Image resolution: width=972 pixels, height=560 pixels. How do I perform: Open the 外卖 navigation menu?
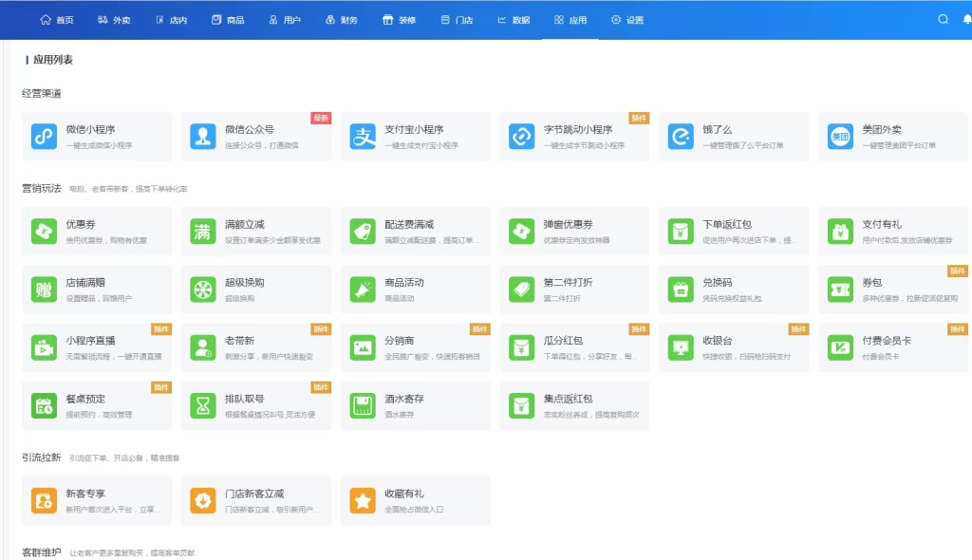(x=114, y=20)
